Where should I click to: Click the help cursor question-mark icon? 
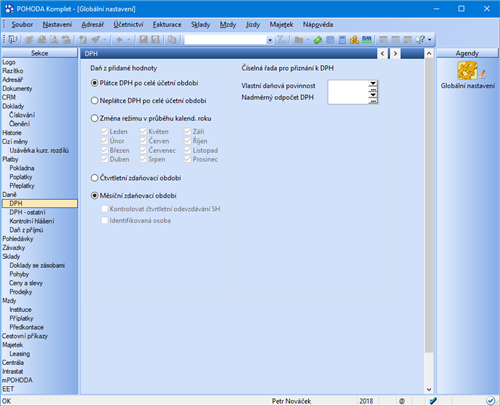(420, 40)
